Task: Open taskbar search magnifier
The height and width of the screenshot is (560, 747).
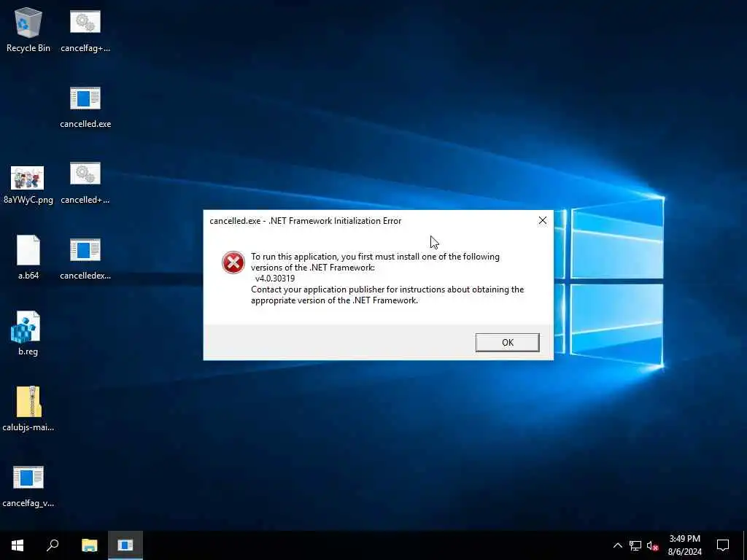Action: click(53, 545)
